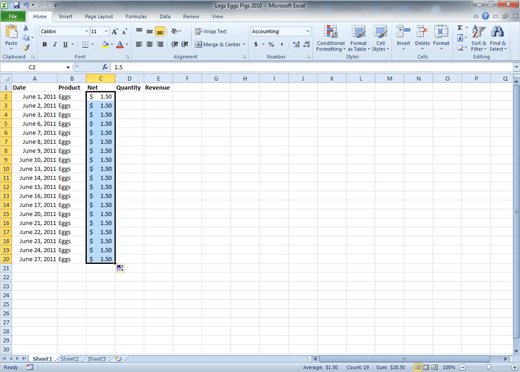Image resolution: width=520 pixels, height=372 pixels.
Task: Select the Revenue header cell
Action: [x=158, y=88]
